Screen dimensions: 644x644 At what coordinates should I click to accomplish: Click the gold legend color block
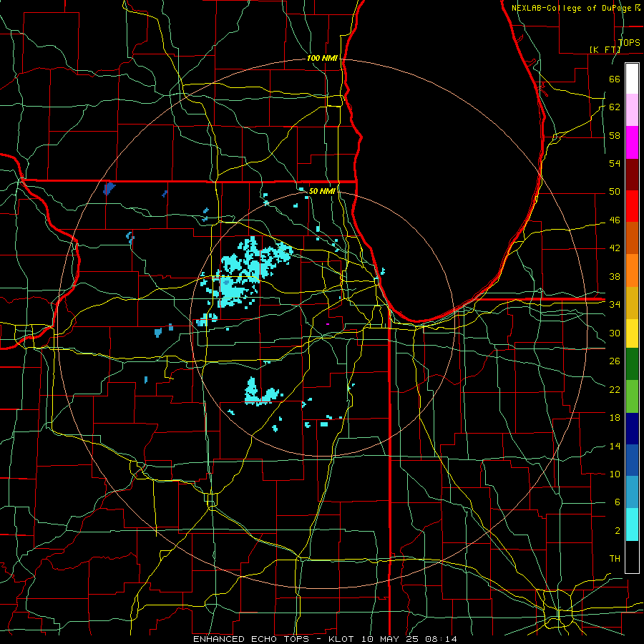(x=632, y=303)
